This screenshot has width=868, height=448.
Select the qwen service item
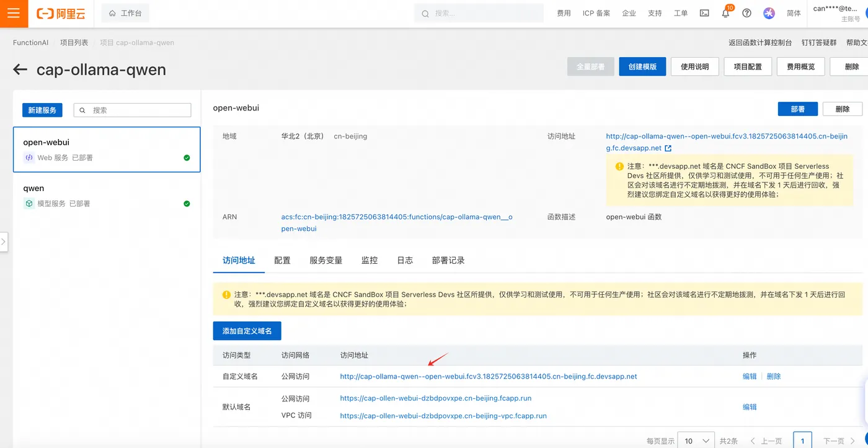coord(107,195)
